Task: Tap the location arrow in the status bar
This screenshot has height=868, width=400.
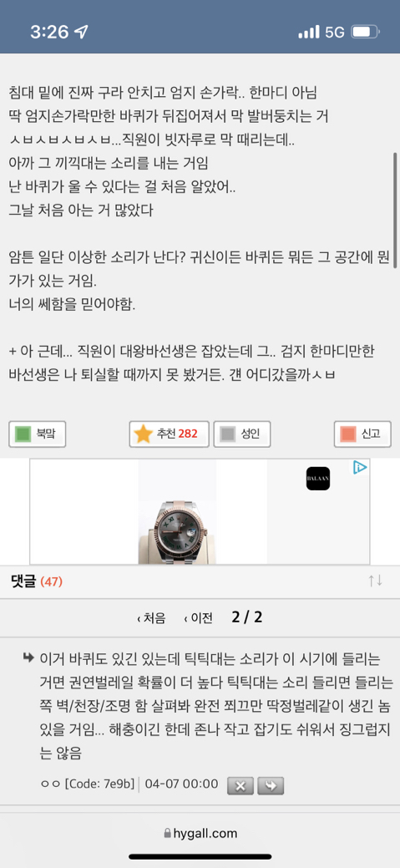Action: click(x=81, y=32)
